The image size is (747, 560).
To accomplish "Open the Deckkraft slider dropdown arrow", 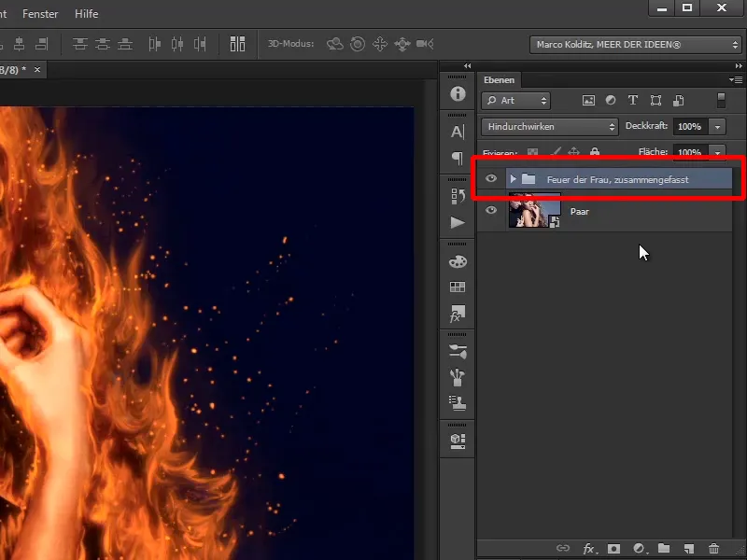I will coord(717,127).
